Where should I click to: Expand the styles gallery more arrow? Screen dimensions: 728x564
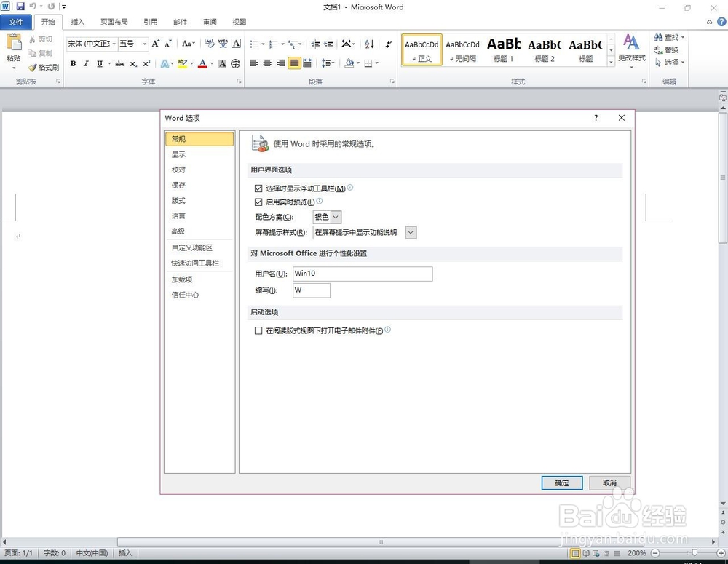611,61
